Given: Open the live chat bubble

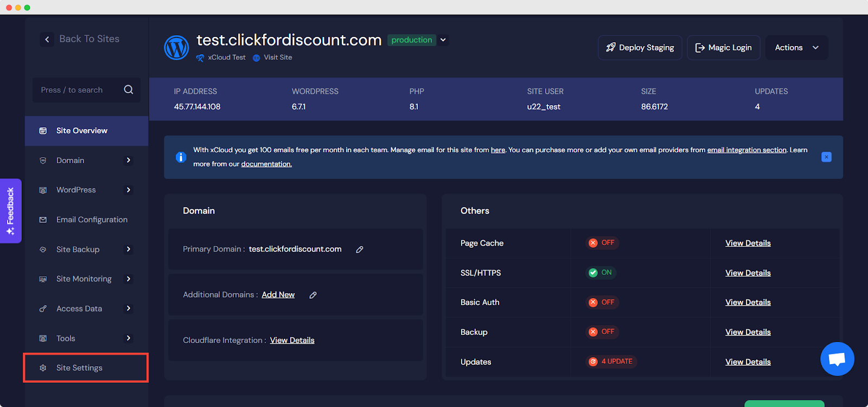Looking at the screenshot, I should [x=837, y=359].
